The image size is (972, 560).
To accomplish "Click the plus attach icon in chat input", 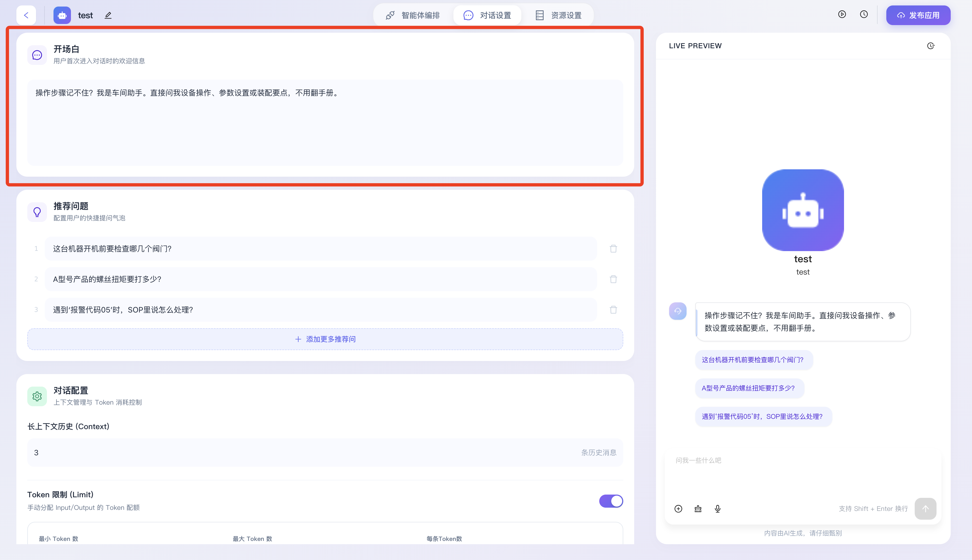I will (678, 509).
